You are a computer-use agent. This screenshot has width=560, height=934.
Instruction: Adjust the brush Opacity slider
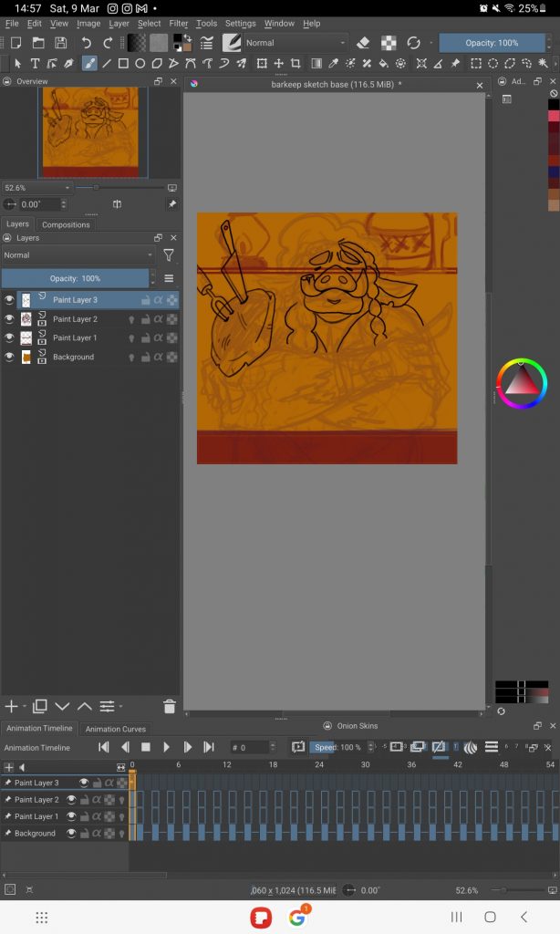point(493,43)
